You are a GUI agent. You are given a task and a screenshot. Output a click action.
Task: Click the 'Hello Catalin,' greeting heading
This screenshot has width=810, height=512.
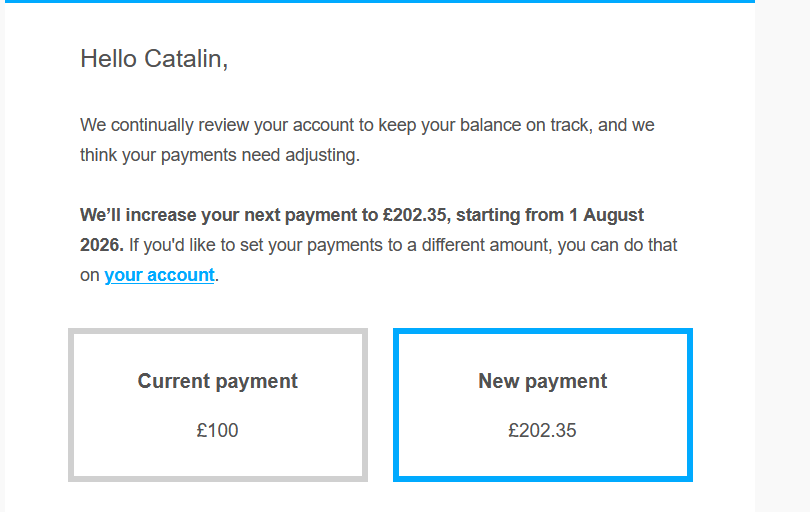pyautogui.click(x=154, y=59)
